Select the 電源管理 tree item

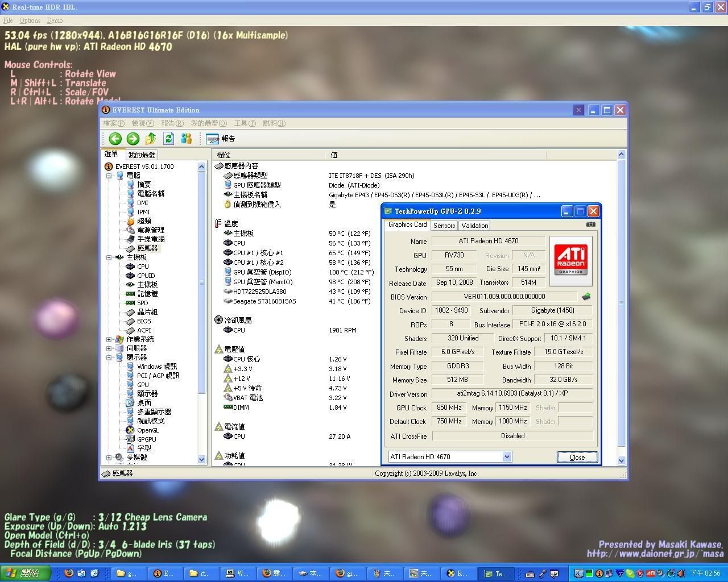click(x=151, y=230)
